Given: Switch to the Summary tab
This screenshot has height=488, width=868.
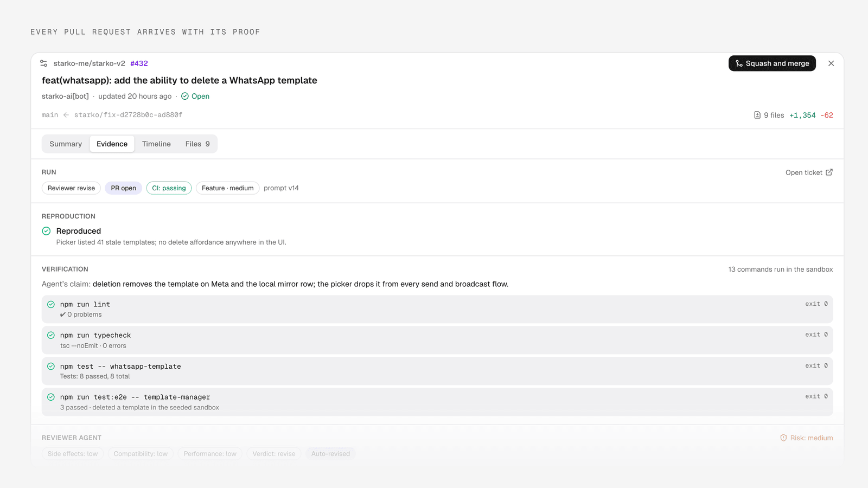Looking at the screenshot, I should 66,144.
